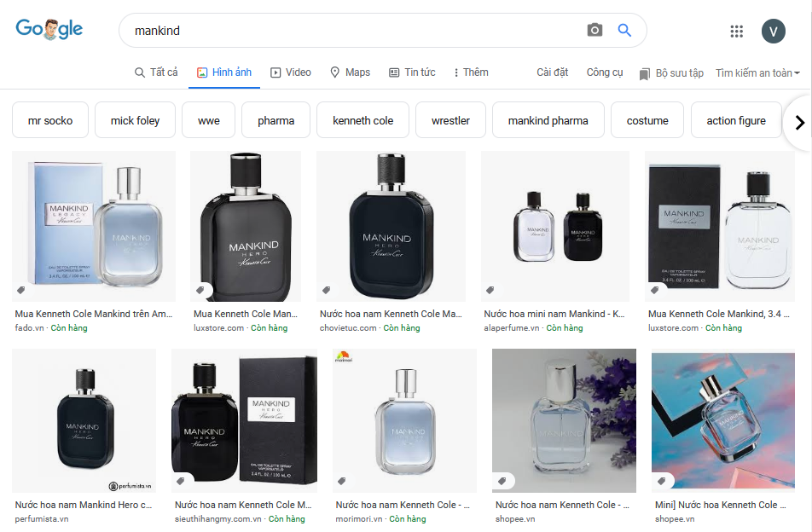Open Công cụ tools
Screen dimensions: 812x532
[x=605, y=72]
